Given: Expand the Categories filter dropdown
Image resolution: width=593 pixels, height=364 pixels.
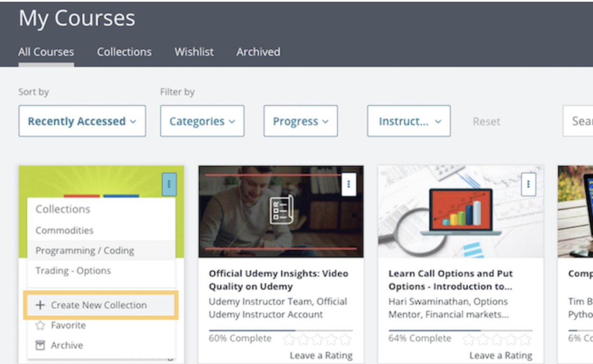Looking at the screenshot, I should (202, 121).
